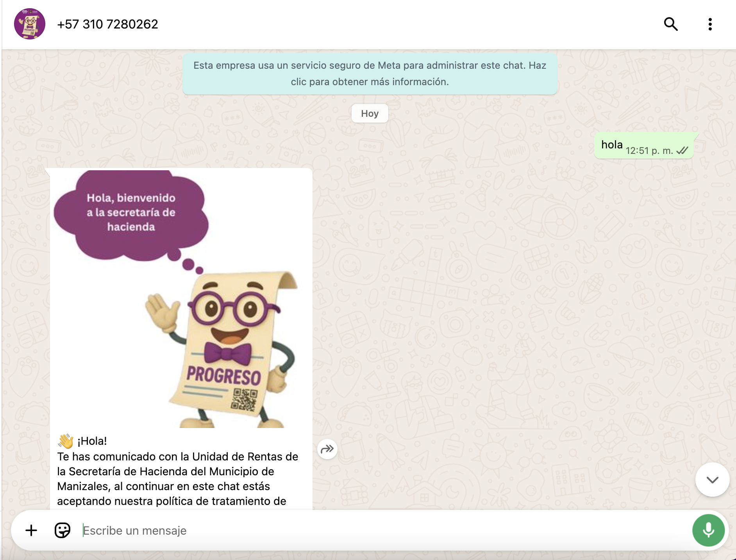This screenshot has width=736, height=560.
Task: Click the QR code on the mascot
Action: click(x=244, y=399)
